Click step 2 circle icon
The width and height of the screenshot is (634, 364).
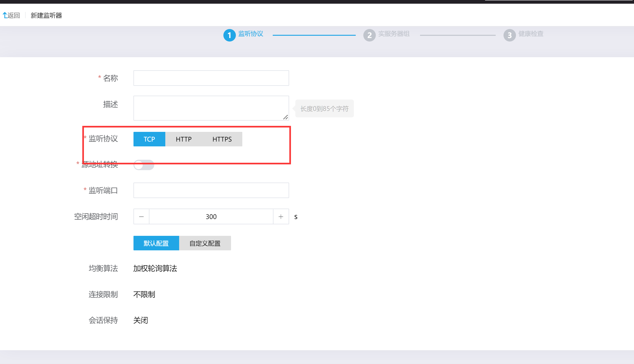point(369,35)
